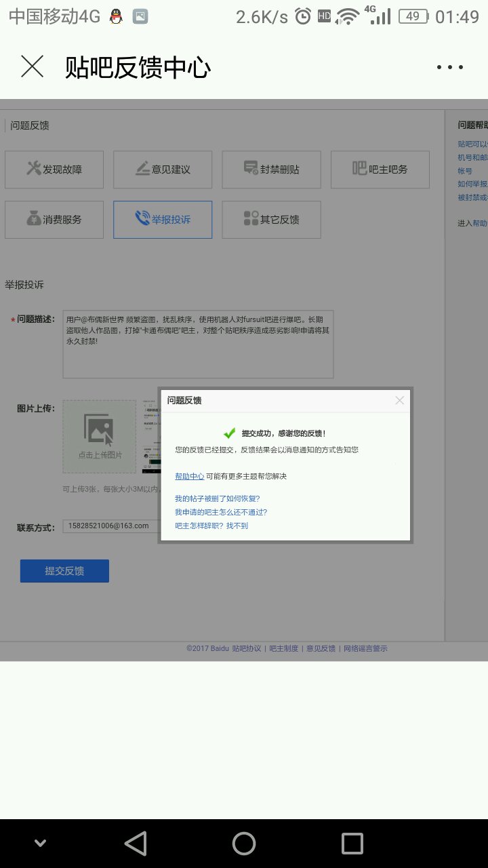
Task: Pick the 吧主吧务 category
Action: [x=380, y=170]
